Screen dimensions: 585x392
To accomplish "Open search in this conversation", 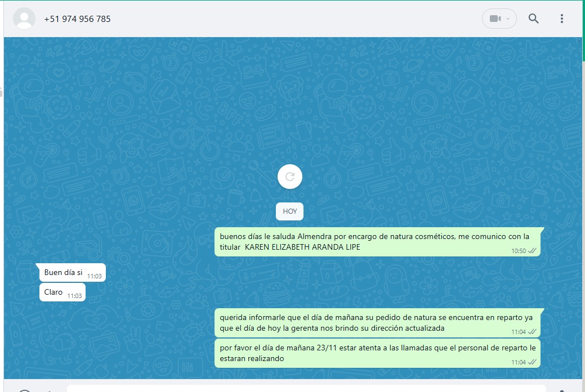I will click(533, 19).
